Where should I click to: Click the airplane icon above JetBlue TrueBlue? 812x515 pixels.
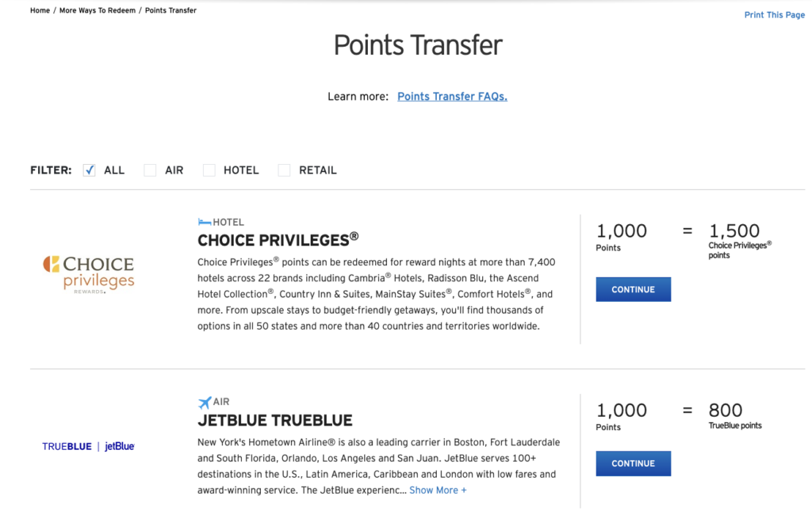[x=205, y=402]
